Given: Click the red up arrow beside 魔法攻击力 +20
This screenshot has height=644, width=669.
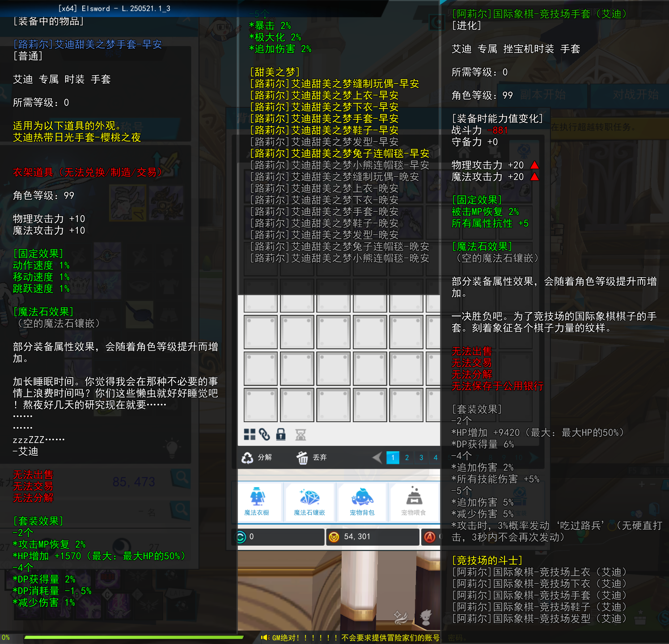Looking at the screenshot, I should pyautogui.click(x=534, y=177).
